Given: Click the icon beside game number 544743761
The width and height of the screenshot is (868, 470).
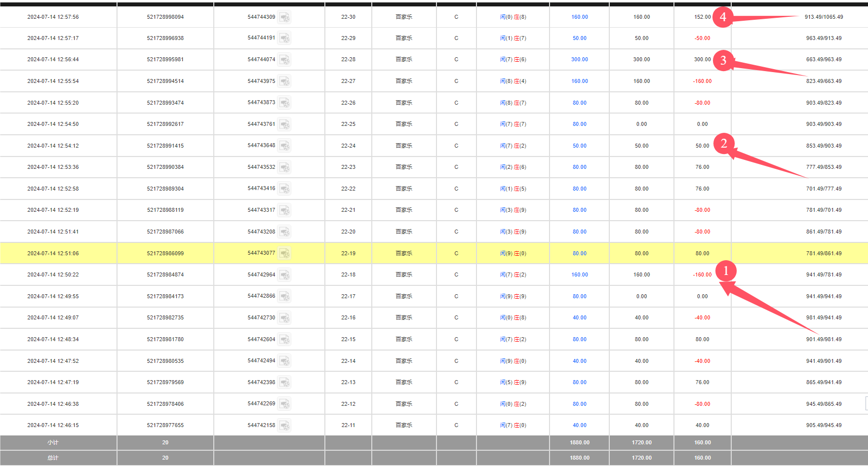Looking at the screenshot, I should [x=284, y=124].
